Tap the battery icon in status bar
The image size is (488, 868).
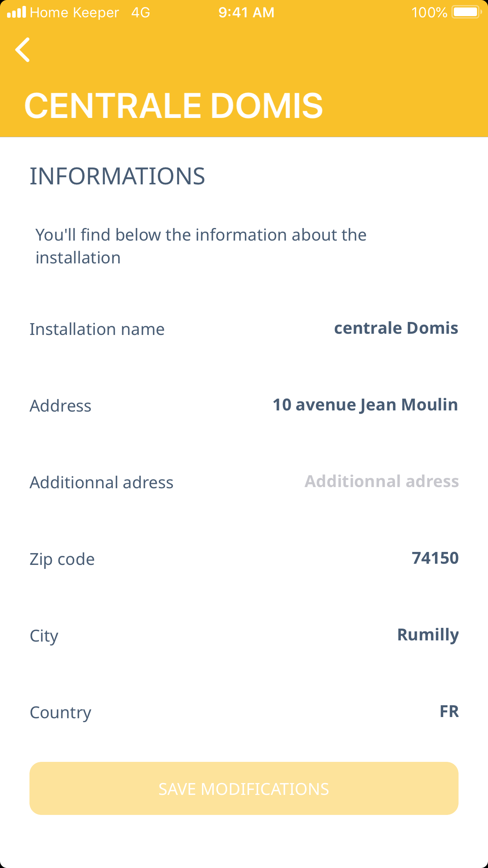466,12
